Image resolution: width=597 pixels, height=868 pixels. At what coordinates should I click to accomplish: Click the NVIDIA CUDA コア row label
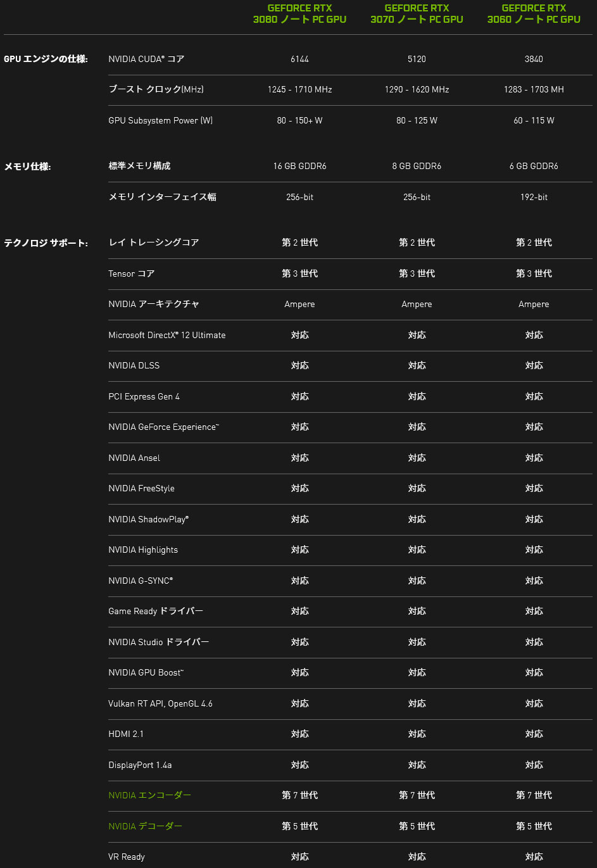click(x=146, y=59)
